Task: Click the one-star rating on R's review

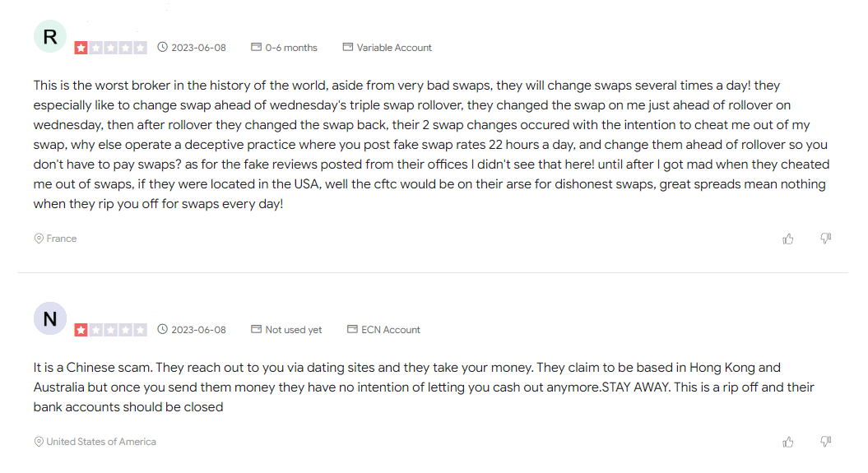Action: coord(81,48)
